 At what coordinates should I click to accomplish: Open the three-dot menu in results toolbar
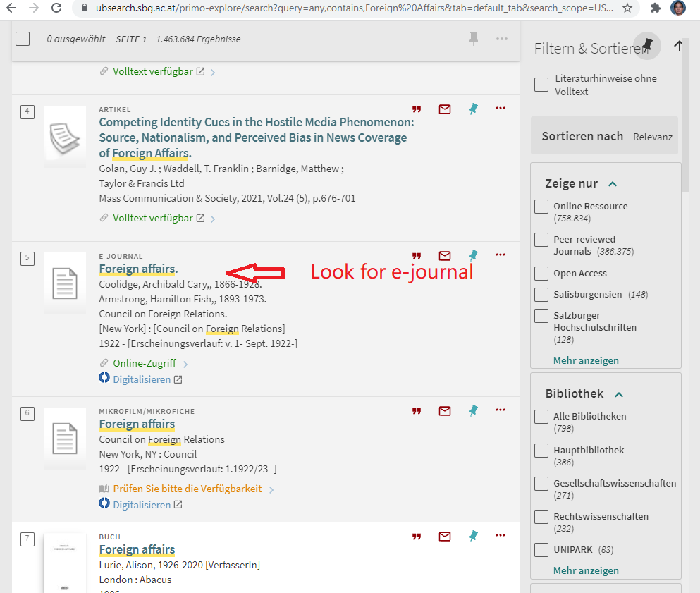(502, 39)
